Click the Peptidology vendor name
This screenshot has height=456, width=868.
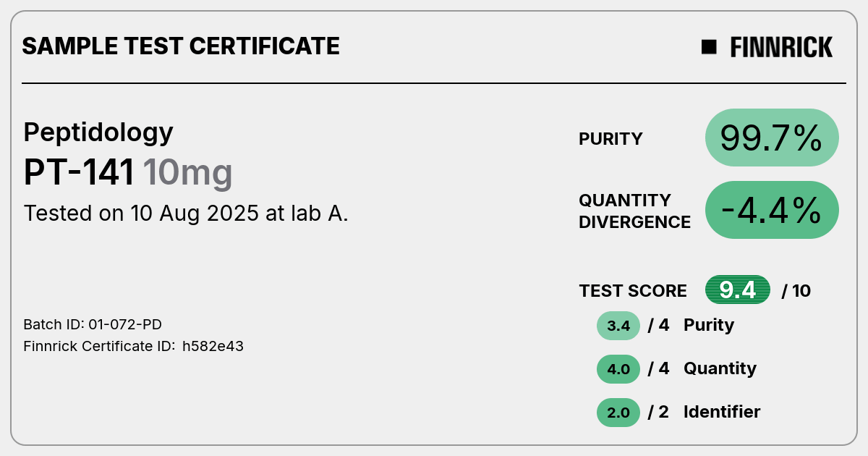pyautogui.click(x=98, y=132)
